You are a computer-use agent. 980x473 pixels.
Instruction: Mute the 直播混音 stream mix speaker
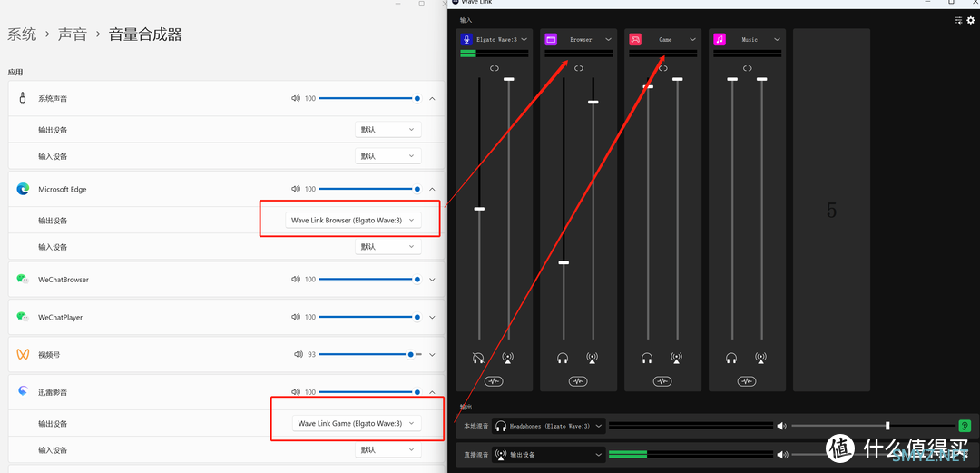coord(781,454)
